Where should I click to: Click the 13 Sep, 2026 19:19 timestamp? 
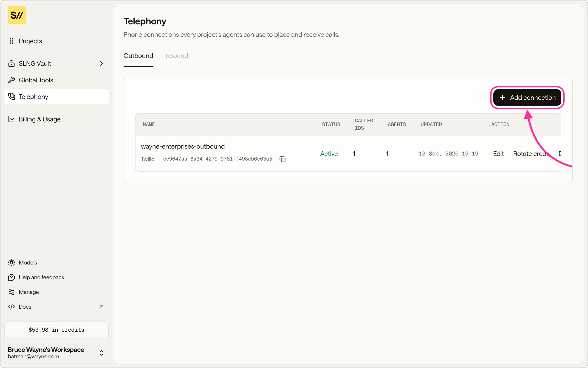tap(449, 154)
